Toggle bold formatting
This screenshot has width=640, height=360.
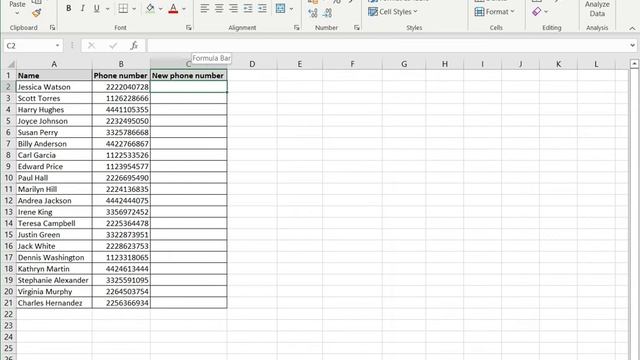tap(69, 8)
